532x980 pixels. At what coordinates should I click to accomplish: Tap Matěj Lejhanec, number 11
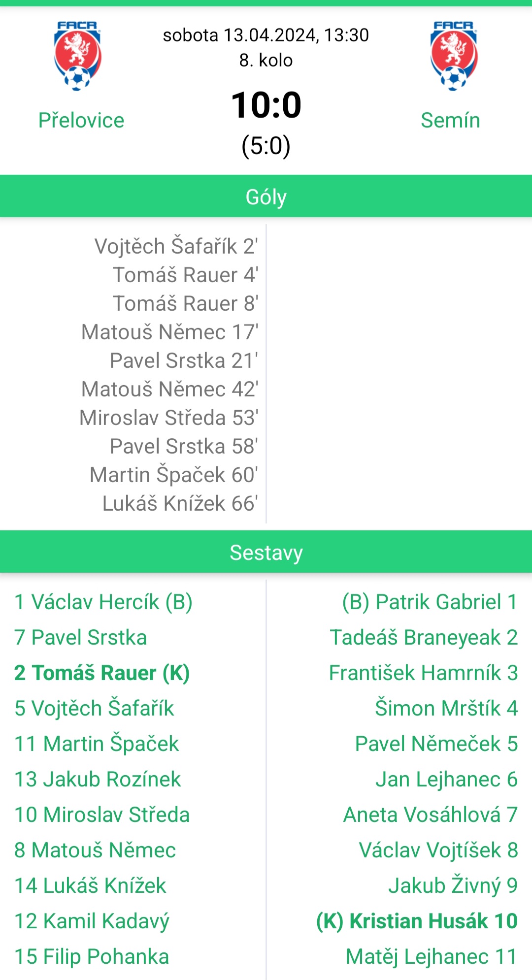(x=432, y=956)
